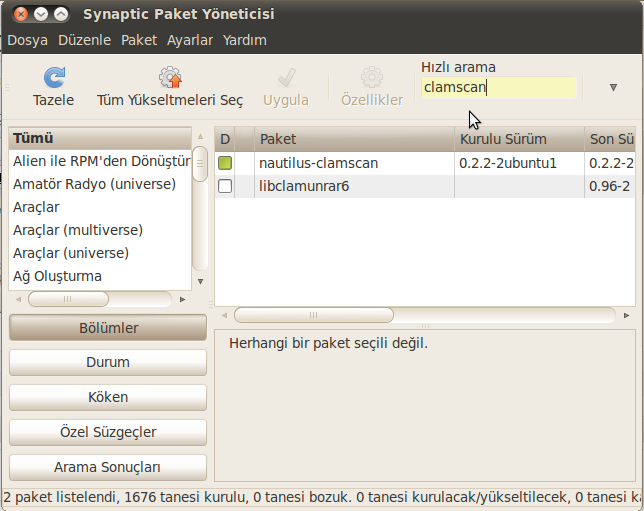Click the Durum button
644x511 pixels.
(x=108, y=362)
